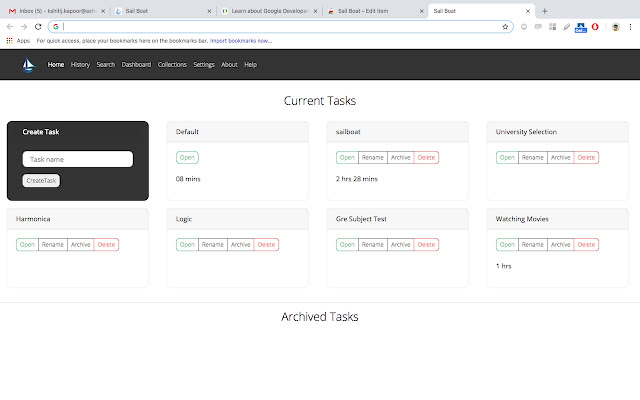The width and height of the screenshot is (640, 400).
Task: Delete the Gre Subject Test task
Action: coord(426,244)
